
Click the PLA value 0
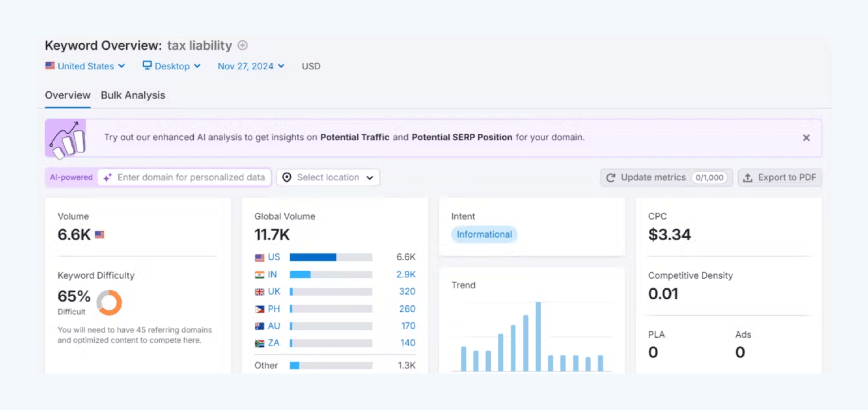(x=653, y=352)
